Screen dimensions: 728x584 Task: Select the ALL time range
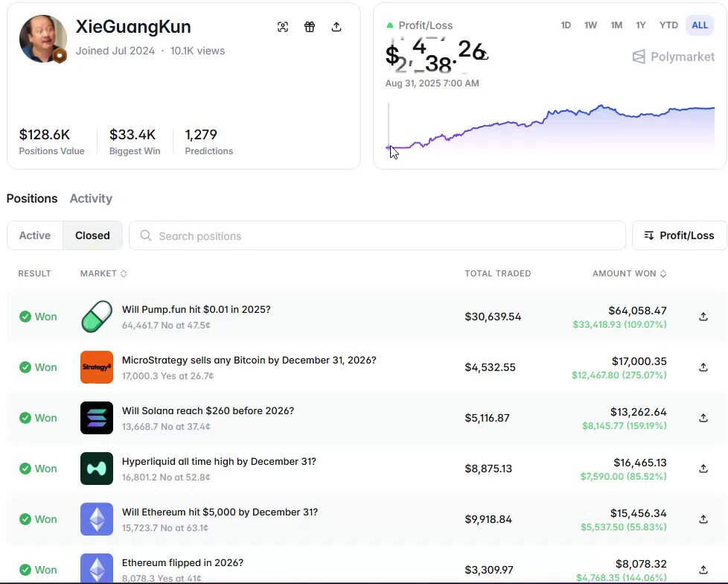click(700, 25)
